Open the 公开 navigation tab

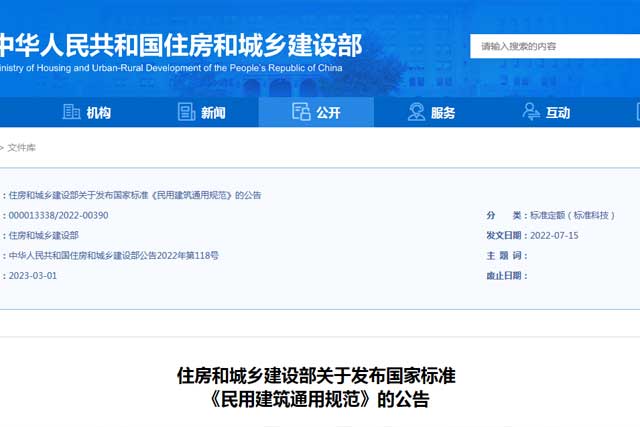[316, 112]
